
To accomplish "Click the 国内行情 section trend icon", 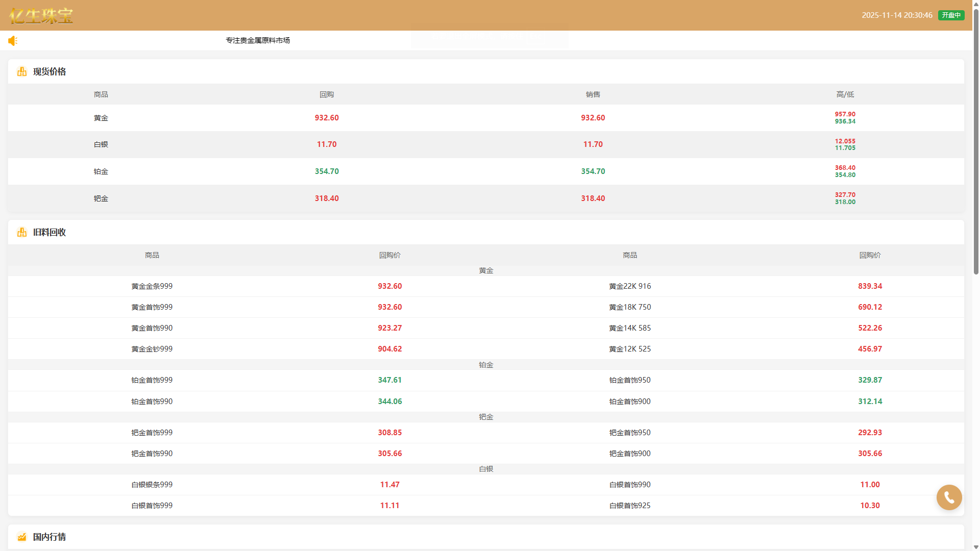I will 21,537.
